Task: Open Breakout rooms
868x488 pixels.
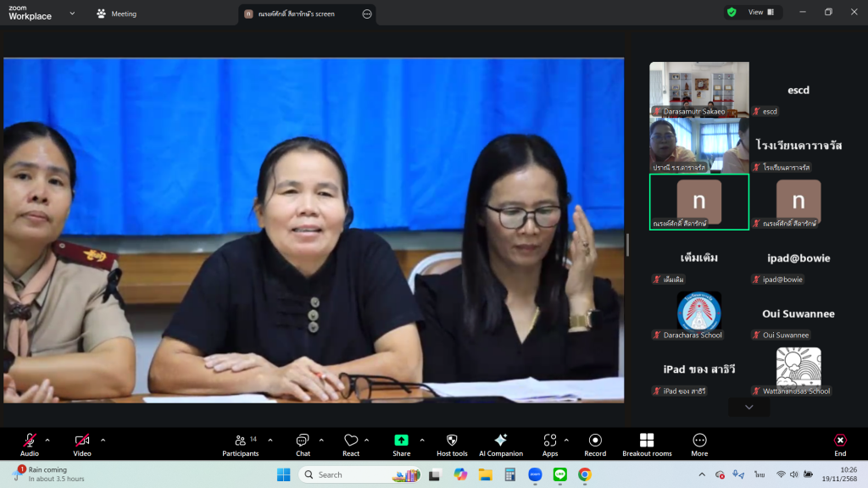Action: 647,445
